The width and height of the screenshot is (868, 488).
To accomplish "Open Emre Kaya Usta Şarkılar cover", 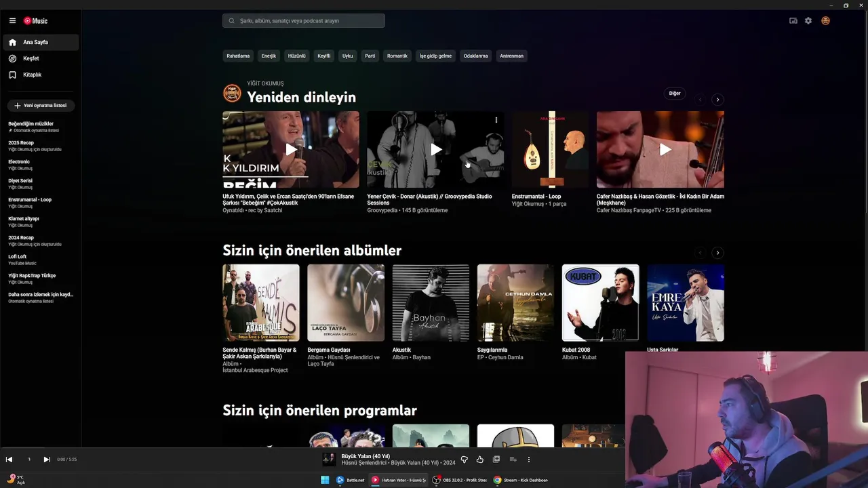I will point(686,303).
